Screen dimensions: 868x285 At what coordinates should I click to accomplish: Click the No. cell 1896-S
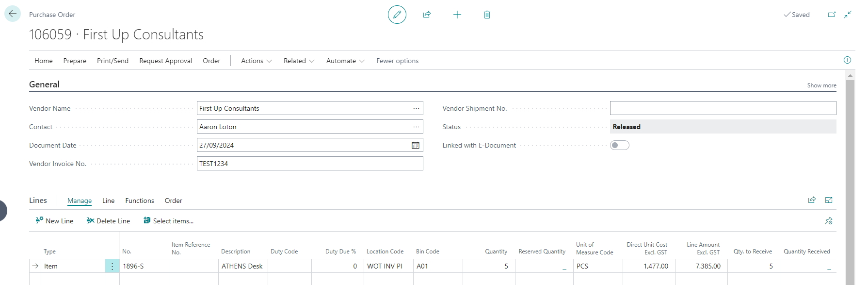click(144, 266)
